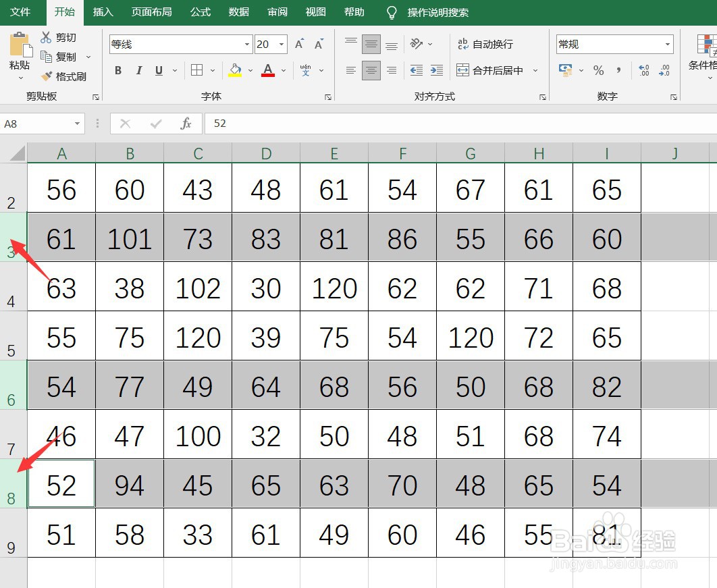Expand the fill color palette arrow
717x588 pixels.
tap(250, 70)
